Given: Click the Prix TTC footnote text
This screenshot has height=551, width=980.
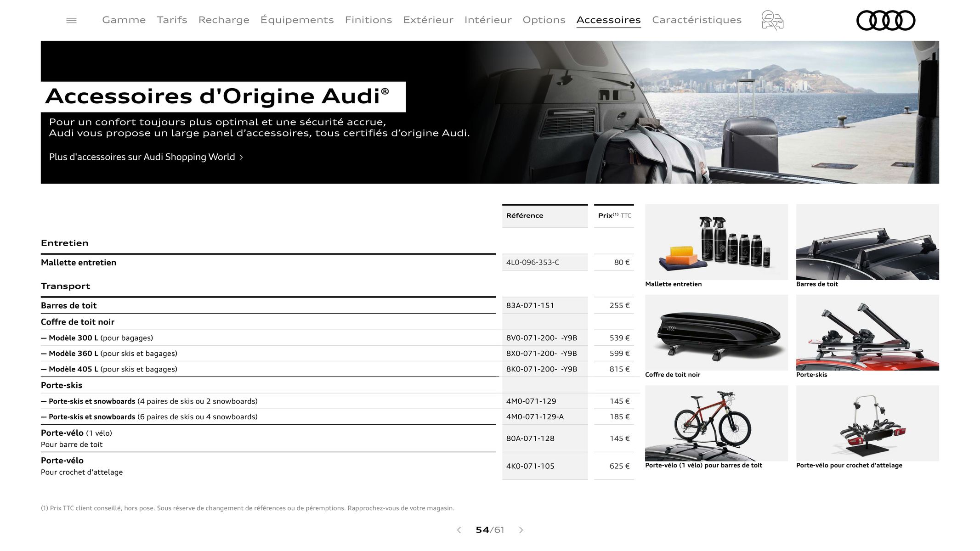Looking at the screenshot, I should (x=248, y=508).
